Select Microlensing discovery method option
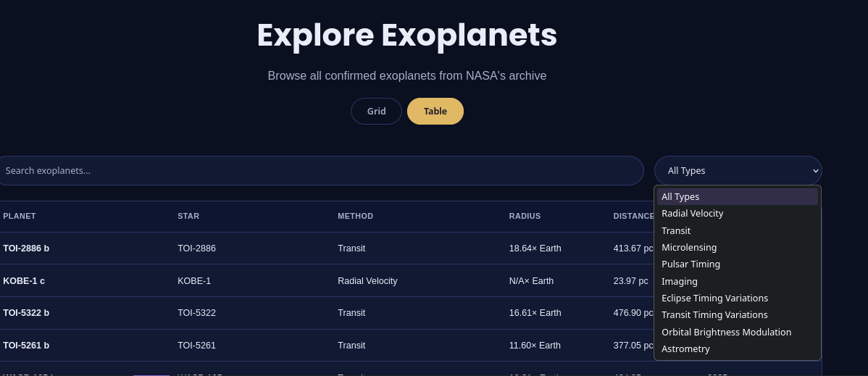Screen dimensions: 868x376 689,248
